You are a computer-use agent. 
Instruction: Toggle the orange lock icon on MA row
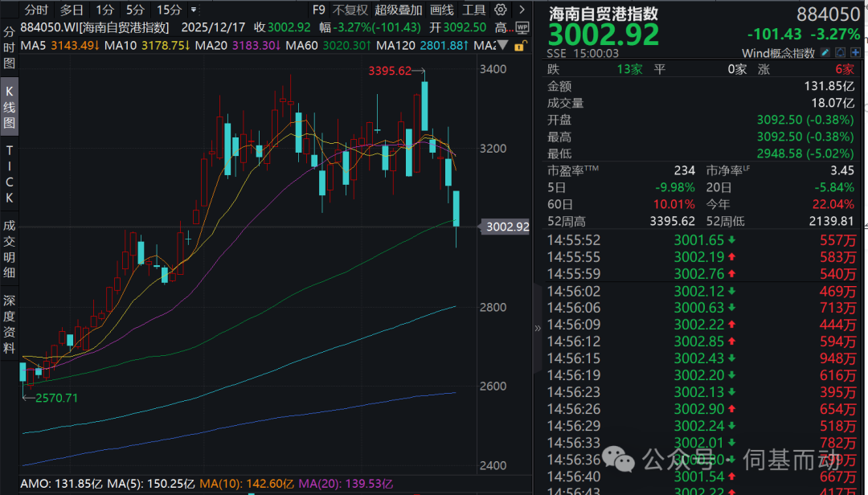pyautogui.click(x=520, y=46)
